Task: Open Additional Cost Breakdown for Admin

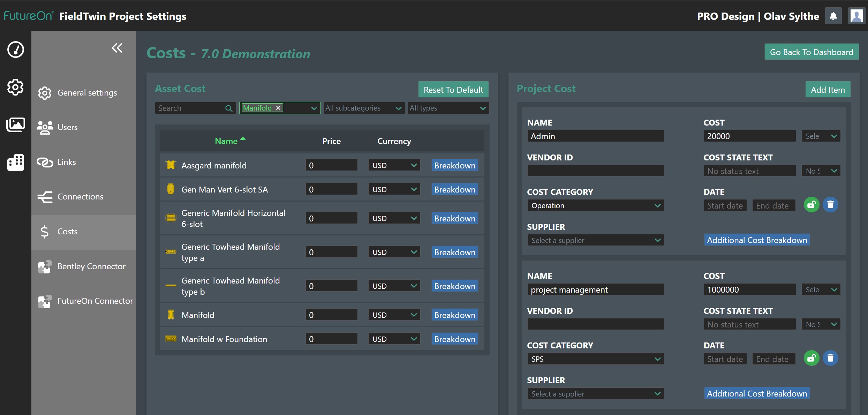Action: coord(757,240)
